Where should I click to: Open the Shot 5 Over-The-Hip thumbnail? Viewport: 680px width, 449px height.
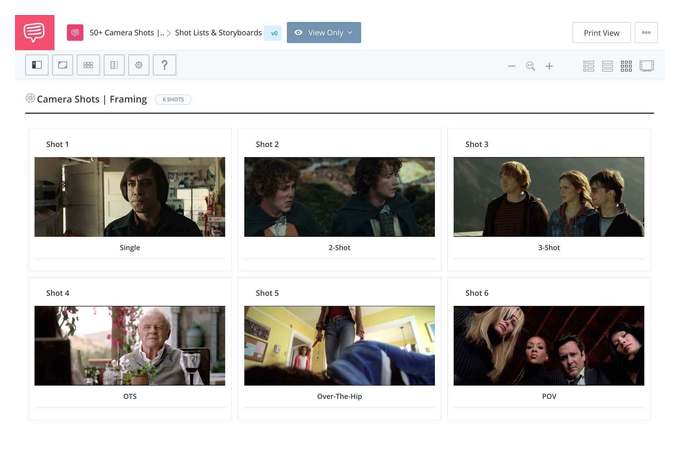(339, 346)
